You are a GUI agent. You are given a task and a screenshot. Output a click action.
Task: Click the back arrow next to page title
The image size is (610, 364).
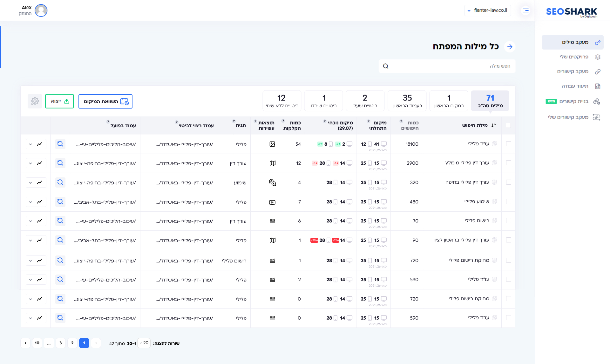[x=510, y=47]
